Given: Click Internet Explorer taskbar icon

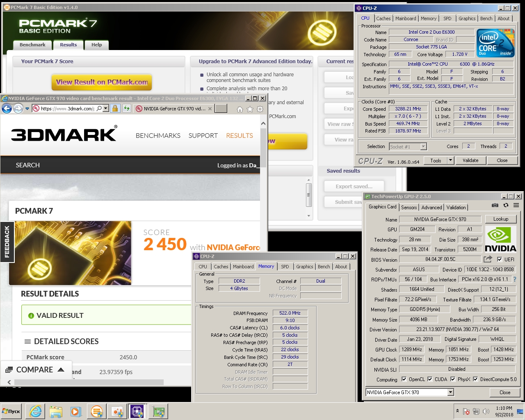Looking at the screenshot, I should click(x=36, y=411).
